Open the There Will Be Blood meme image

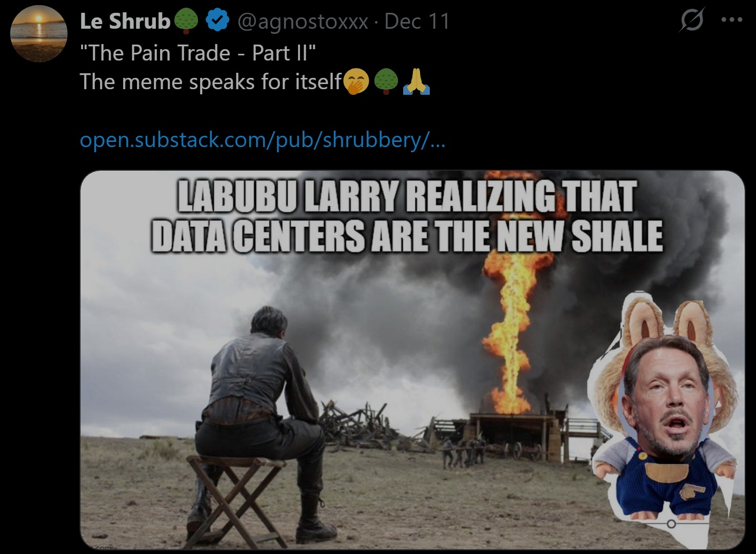412,360
